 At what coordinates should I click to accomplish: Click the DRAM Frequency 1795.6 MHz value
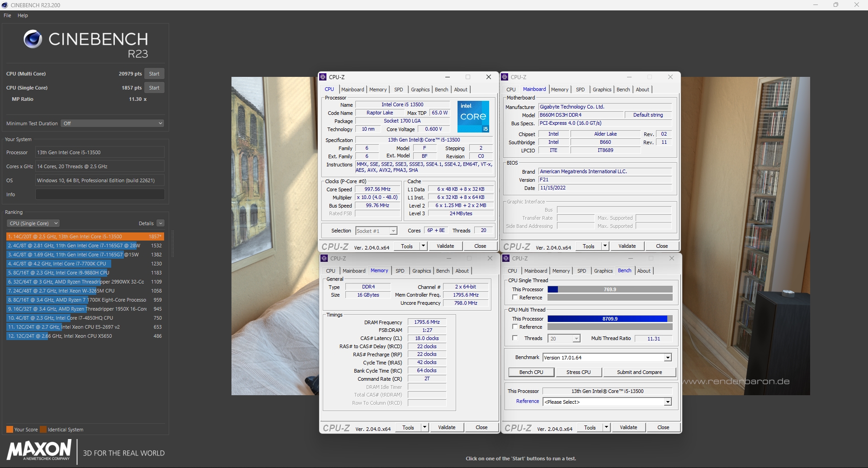[427, 322]
